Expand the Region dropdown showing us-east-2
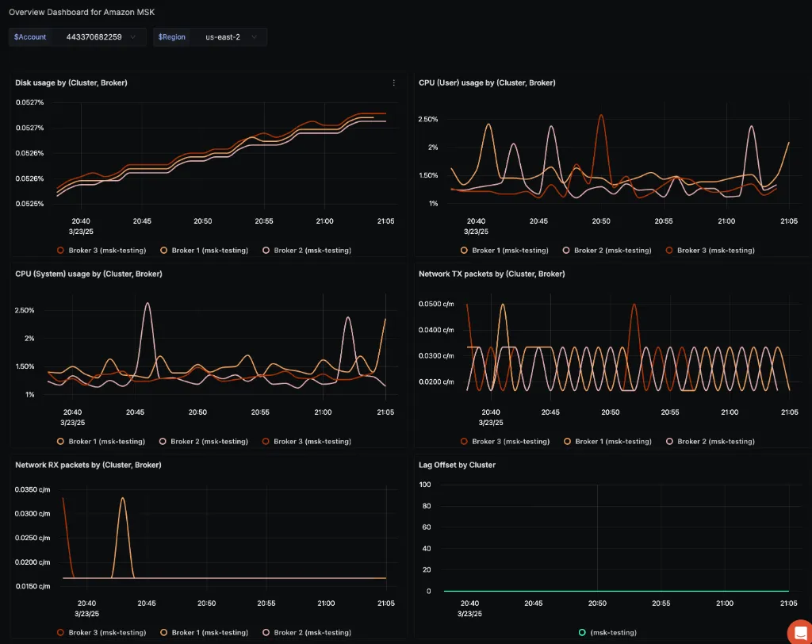The height and width of the screenshot is (644, 812). coord(228,37)
